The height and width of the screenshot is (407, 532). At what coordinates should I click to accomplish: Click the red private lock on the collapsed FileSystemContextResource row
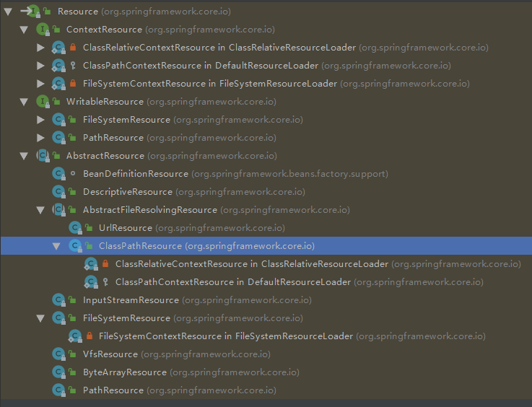pos(73,83)
